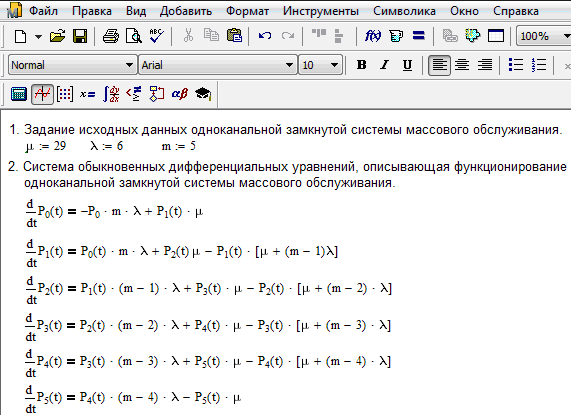Open the Evaluation x= toolbar palette
Image resolution: width=571 pixels, height=415 pixels.
pos(87,94)
